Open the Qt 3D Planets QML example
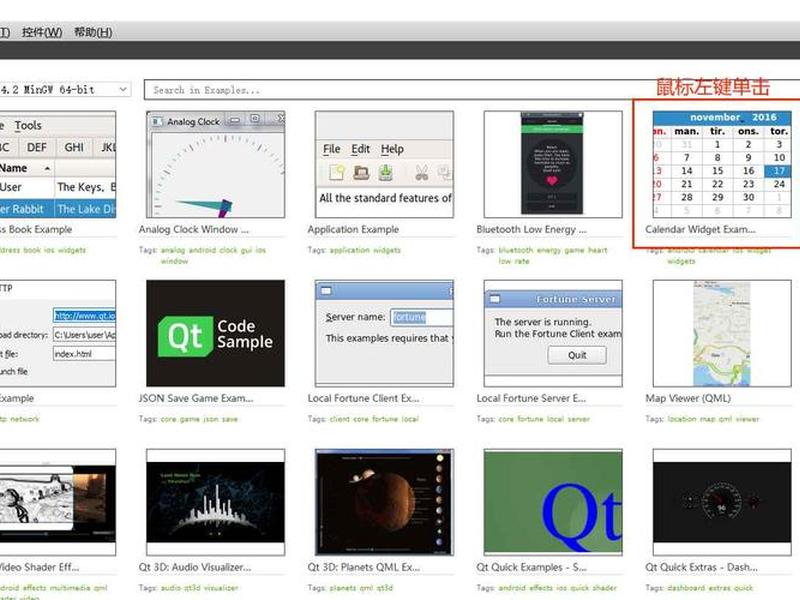 click(x=384, y=502)
